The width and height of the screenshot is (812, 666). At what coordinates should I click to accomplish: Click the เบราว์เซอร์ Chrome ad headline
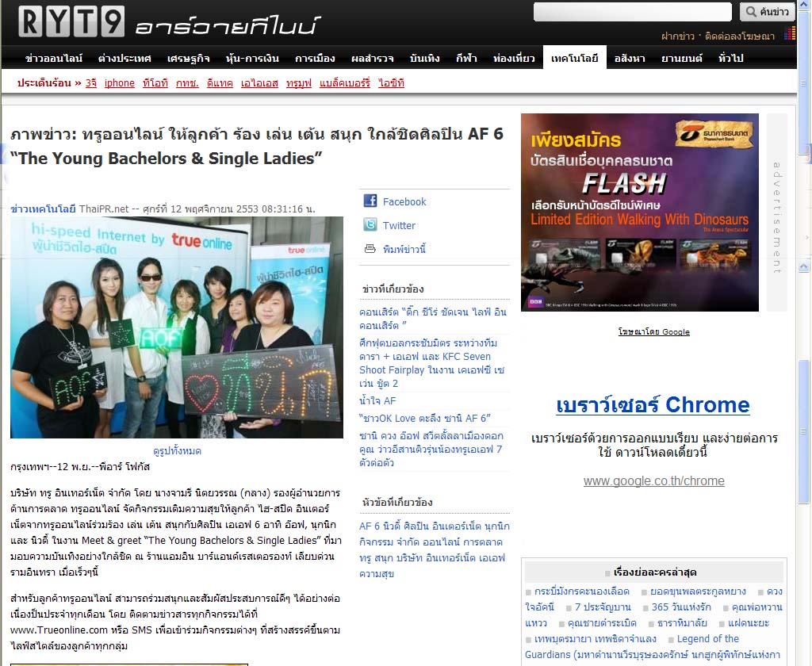tap(653, 404)
